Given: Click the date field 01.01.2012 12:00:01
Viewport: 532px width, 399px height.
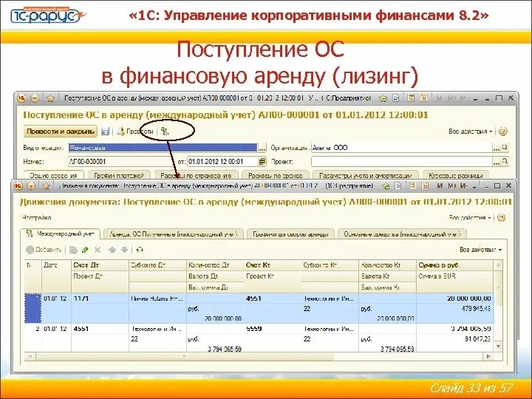Looking at the screenshot, I should pyautogui.click(x=222, y=162).
